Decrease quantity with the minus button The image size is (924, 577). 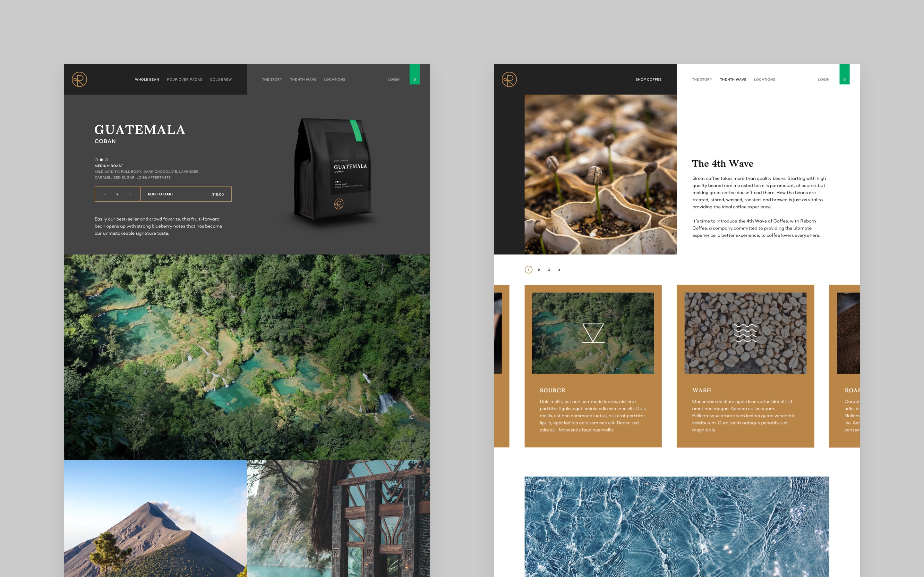105,194
